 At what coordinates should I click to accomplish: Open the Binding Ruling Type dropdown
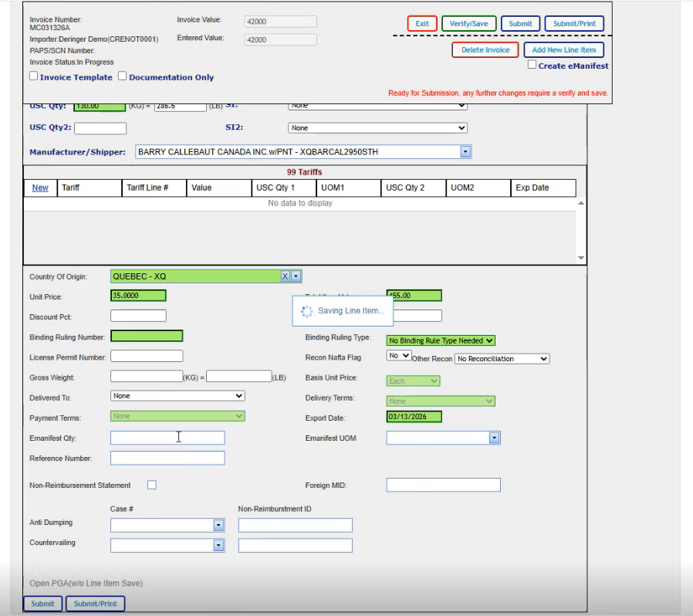tap(441, 340)
